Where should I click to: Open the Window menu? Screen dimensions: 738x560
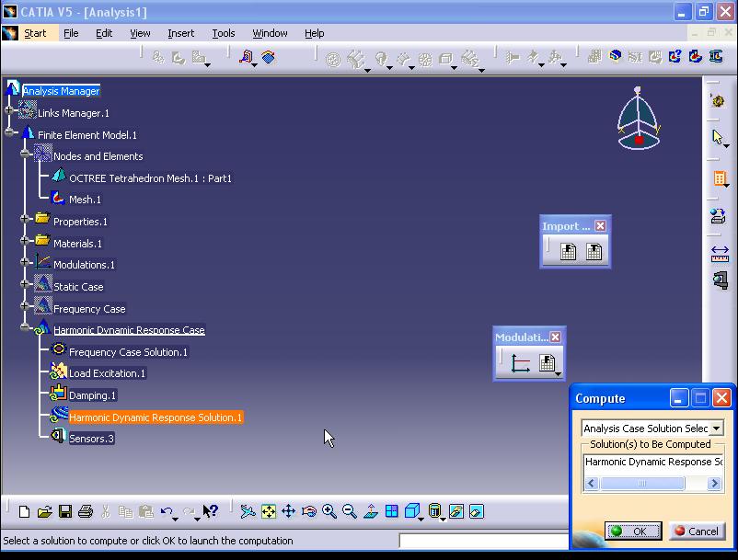(x=270, y=33)
